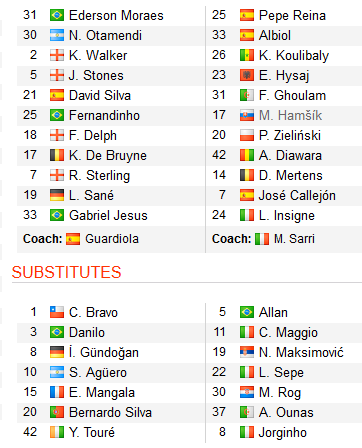Open José Callejón player link
Screen dimensions: 362x448
tap(297, 196)
